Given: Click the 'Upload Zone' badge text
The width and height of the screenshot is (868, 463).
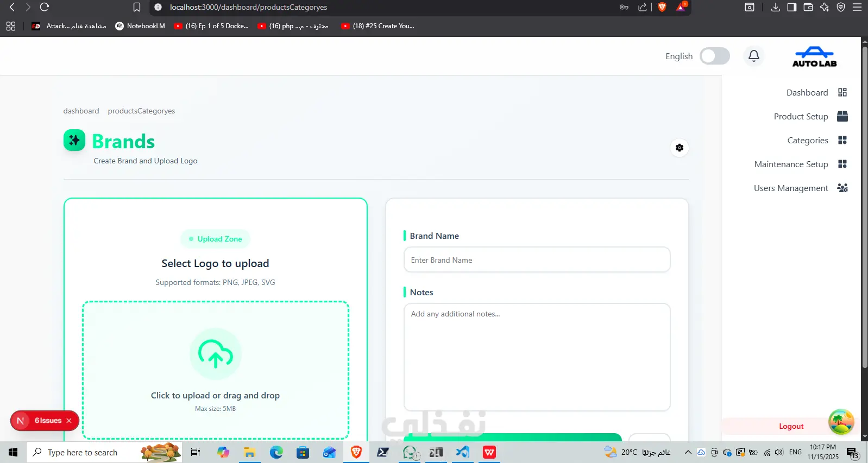Looking at the screenshot, I should point(219,239).
